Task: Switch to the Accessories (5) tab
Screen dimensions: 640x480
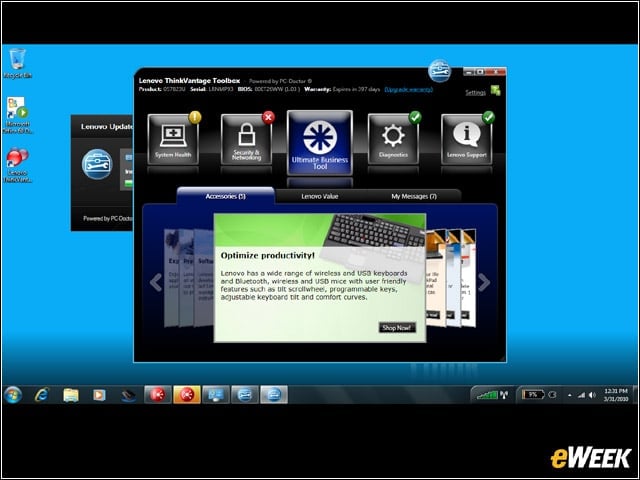Action: coord(226,196)
